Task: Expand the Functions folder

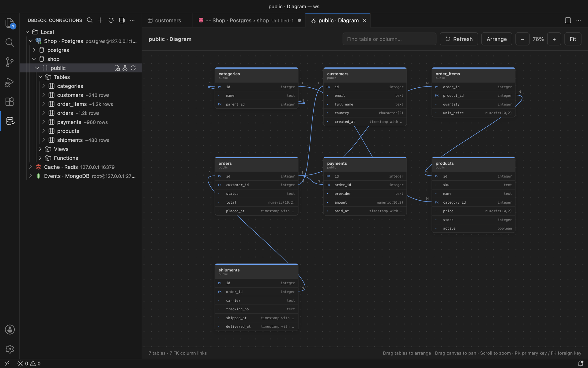Action: point(40,158)
